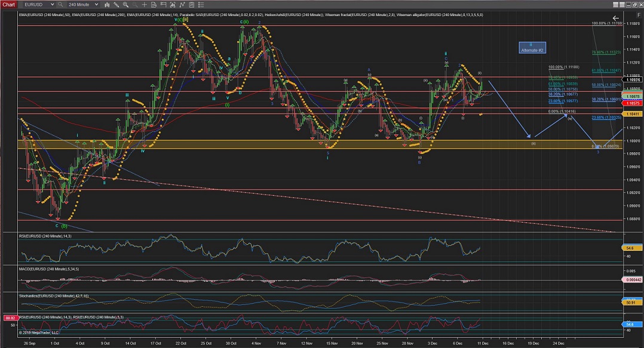This screenshot has width=644, height=348.
Task: Click the zoom in magnifier icon
Action: point(125,5)
